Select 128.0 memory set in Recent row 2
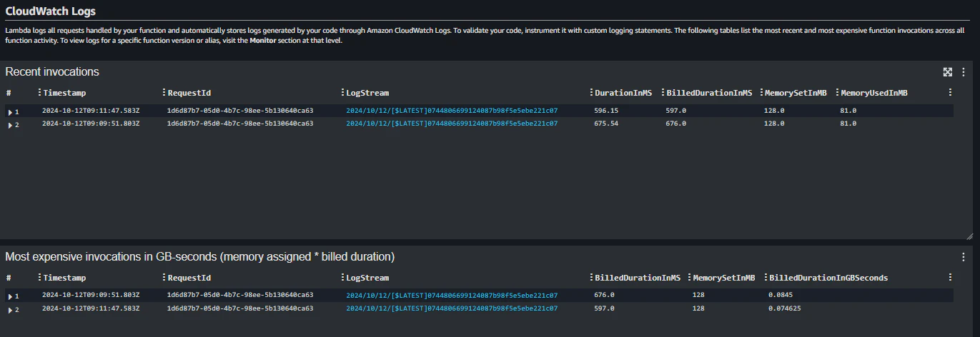This screenshot has height=337, width=980. (x=774, y=124)
